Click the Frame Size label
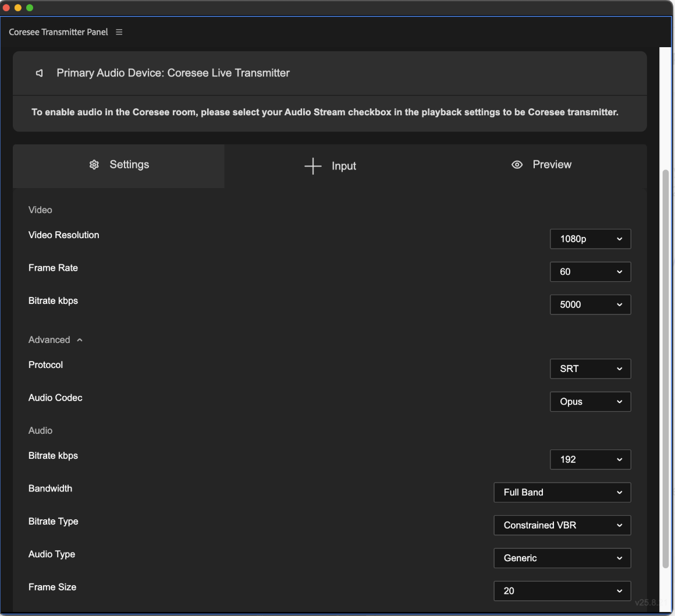Screen dimensions: 675x616 [52, 587]
